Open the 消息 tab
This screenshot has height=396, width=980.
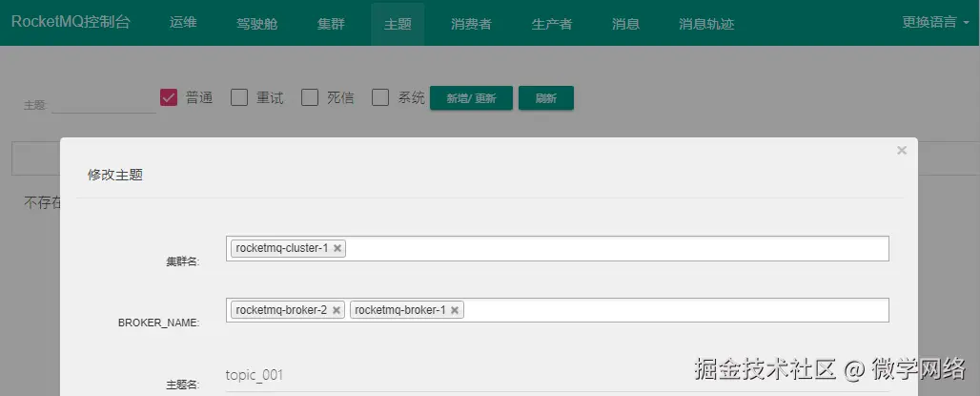pyautogui.click(x=625, y=23)
